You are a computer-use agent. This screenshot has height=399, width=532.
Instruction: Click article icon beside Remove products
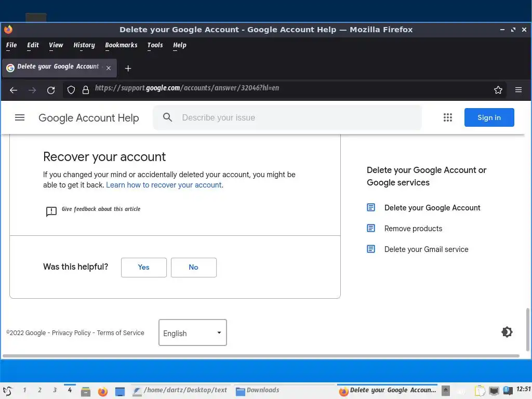371,228
